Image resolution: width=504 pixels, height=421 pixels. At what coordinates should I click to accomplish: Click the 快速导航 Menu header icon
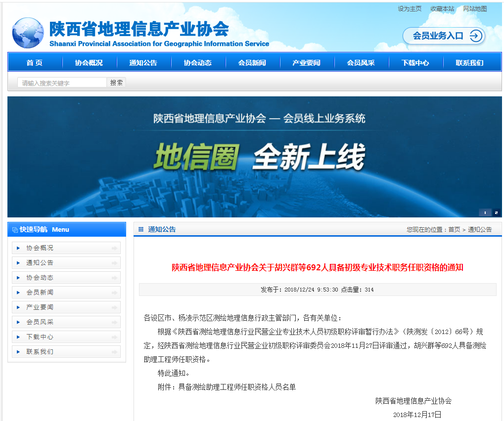pos(15,230)
